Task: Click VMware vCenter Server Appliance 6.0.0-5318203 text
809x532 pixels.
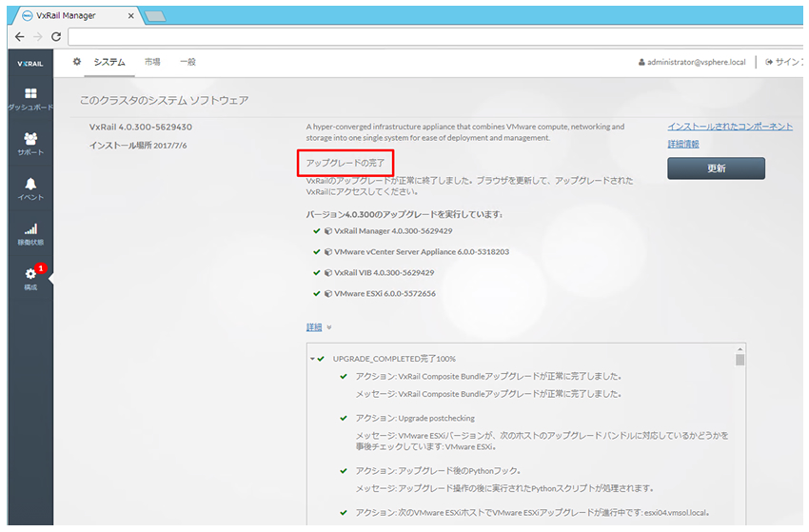Action: 422,252
